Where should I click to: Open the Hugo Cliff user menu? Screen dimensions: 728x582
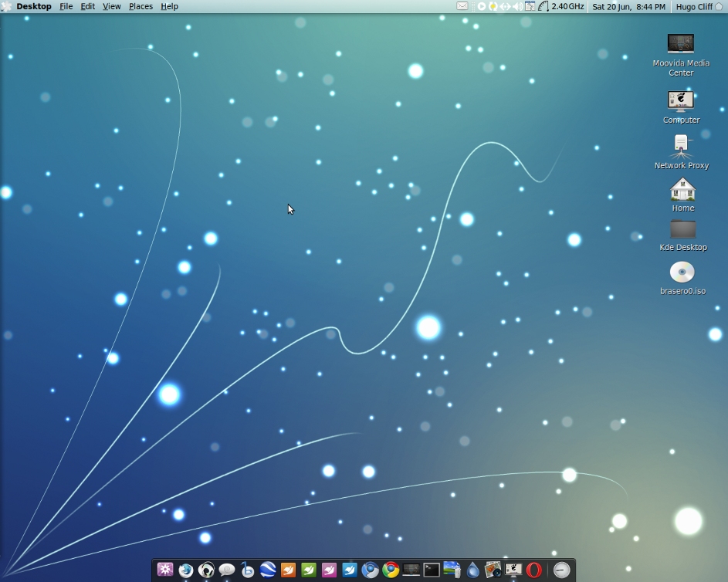coord(699,6)
